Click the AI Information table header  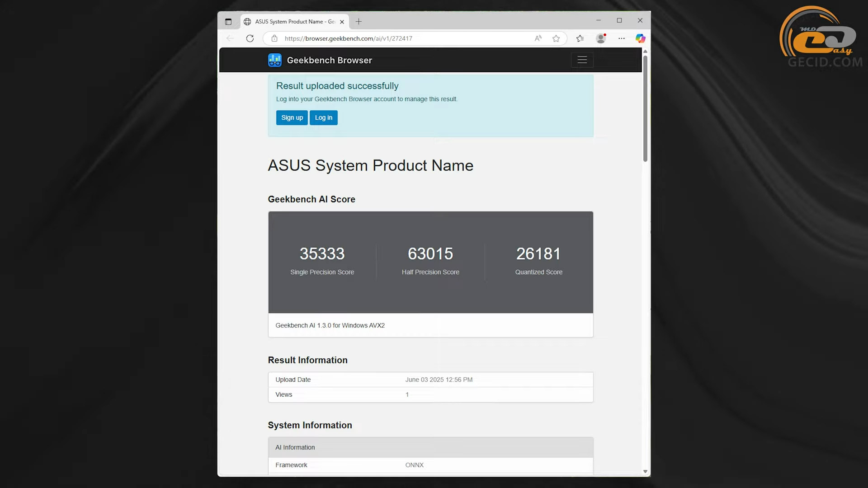pyautogui.click(x=430, y=447)
